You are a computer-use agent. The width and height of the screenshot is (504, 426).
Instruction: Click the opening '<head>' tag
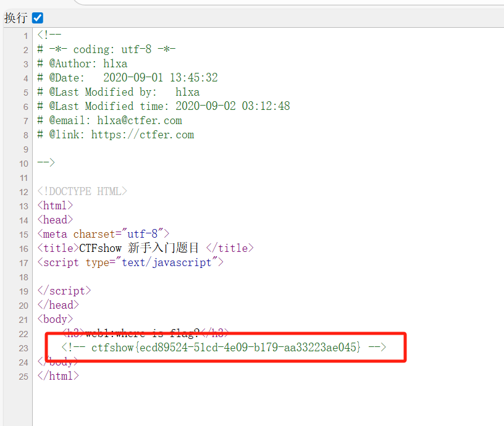click(x=56, y=220)
